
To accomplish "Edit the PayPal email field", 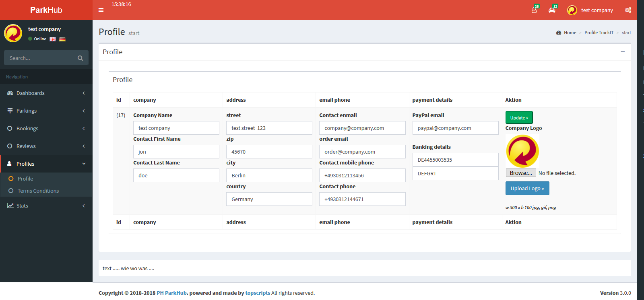I will (455, 128).
